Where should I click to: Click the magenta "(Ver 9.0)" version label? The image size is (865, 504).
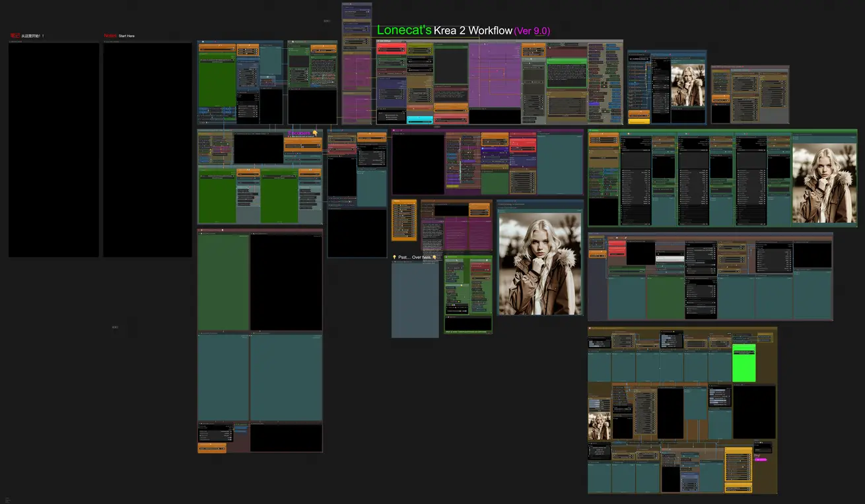click(532, 31)
